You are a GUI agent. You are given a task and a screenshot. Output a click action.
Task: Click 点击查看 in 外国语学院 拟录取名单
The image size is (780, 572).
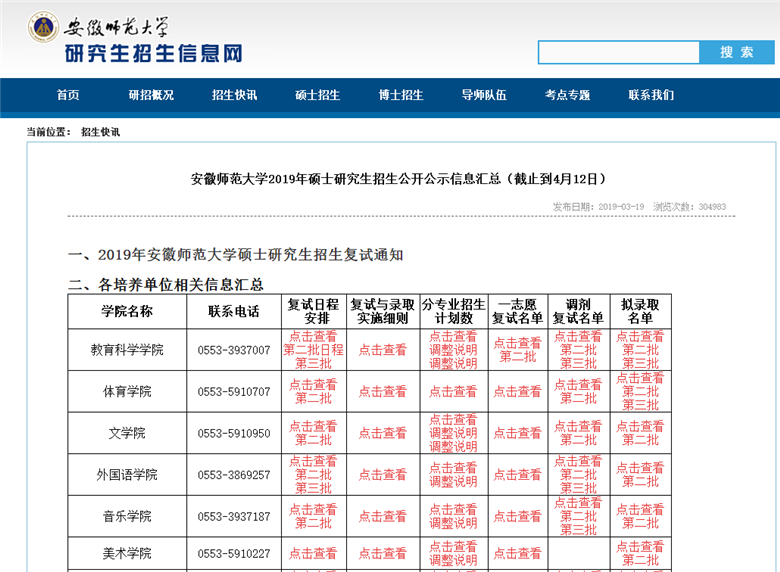pyautogui.click(x=640, y=468)
